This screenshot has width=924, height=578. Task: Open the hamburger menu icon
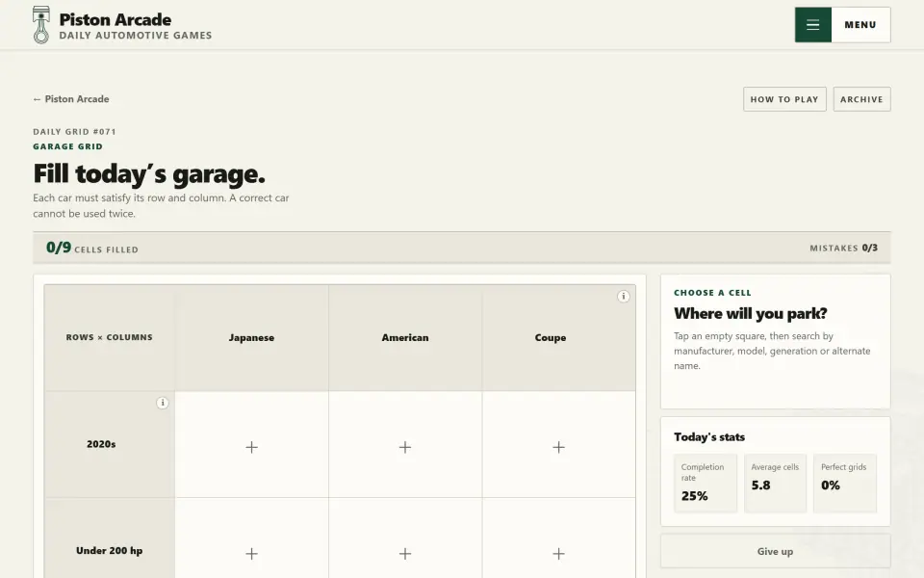(812, 25)
